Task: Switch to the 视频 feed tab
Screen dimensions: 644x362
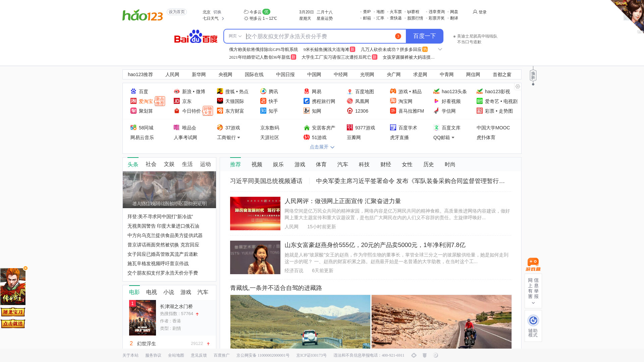Action: coord(257,164)
